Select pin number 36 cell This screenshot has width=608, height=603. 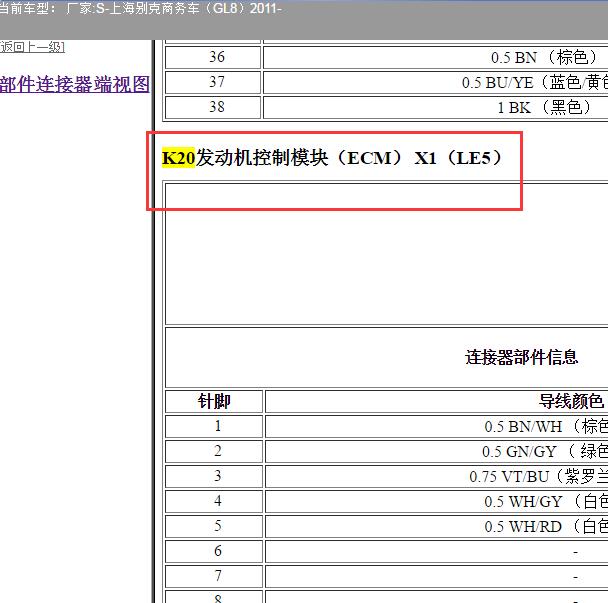tap(213, 57)
